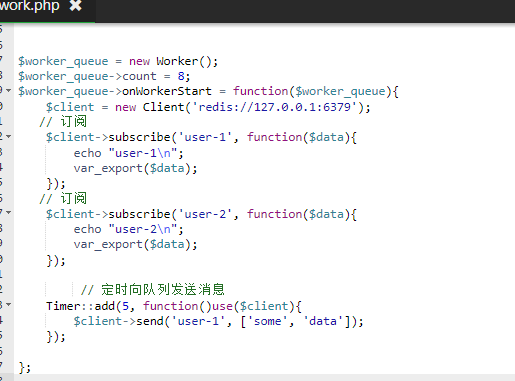Collapse the subscribe('user-1') callback fold arrow

click(9, 137)
